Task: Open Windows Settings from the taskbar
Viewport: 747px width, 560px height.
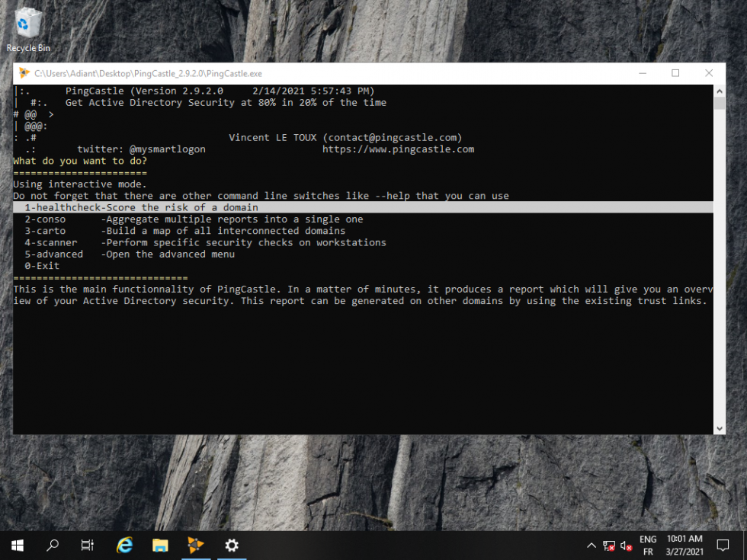Action: (232, 545)
